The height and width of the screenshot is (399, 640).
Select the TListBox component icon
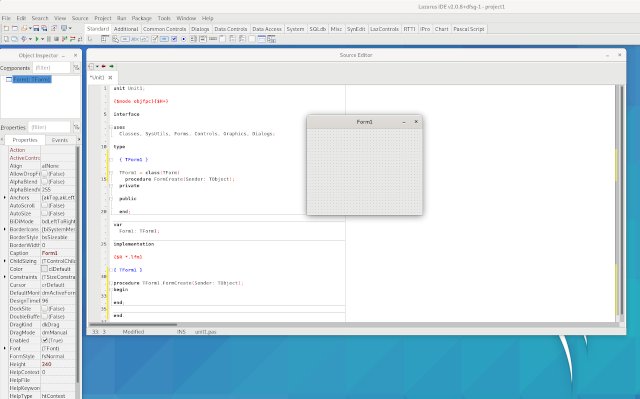(x=193, y=39)
